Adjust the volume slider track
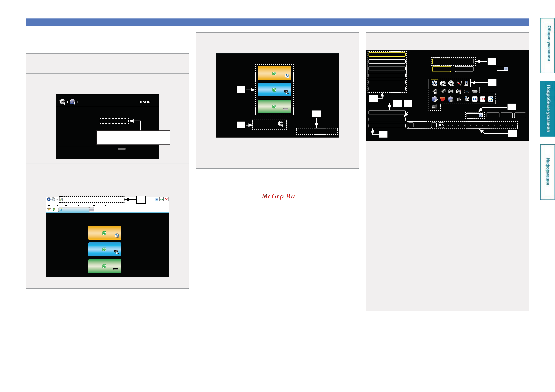The width and height of the screenshot is (555, 392). pos(480,126)
